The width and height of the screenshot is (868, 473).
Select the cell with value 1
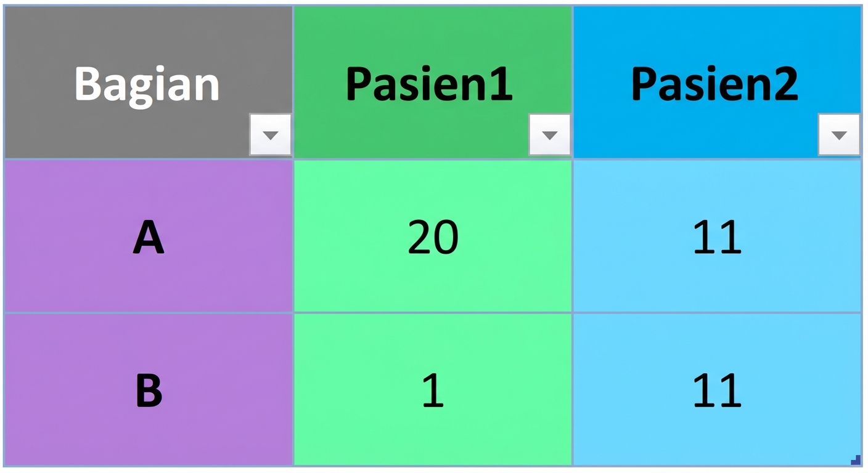point(432,389)
